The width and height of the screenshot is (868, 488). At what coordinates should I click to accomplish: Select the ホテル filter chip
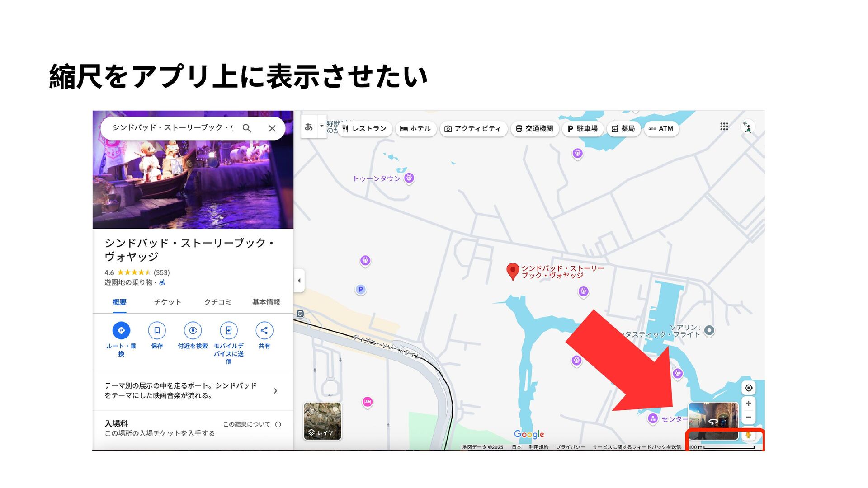coord(415,129)
